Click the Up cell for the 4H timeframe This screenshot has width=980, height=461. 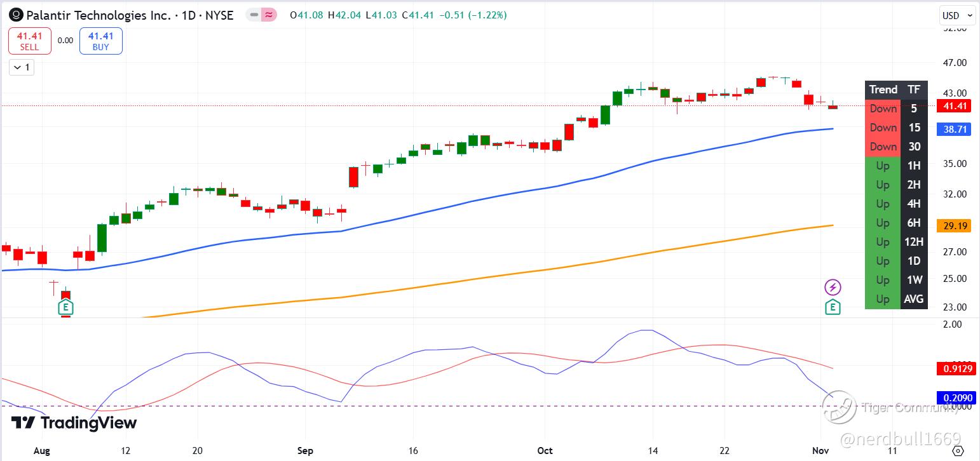883,204
